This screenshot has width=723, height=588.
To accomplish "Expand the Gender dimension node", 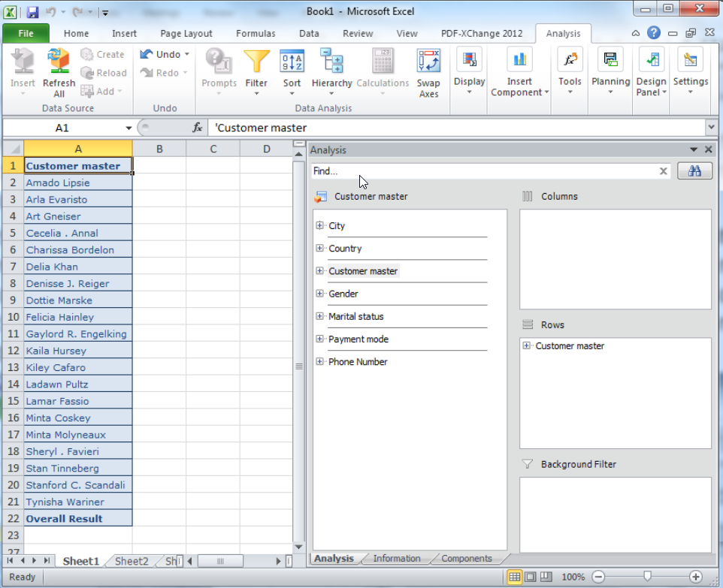I will coord(319,293).
